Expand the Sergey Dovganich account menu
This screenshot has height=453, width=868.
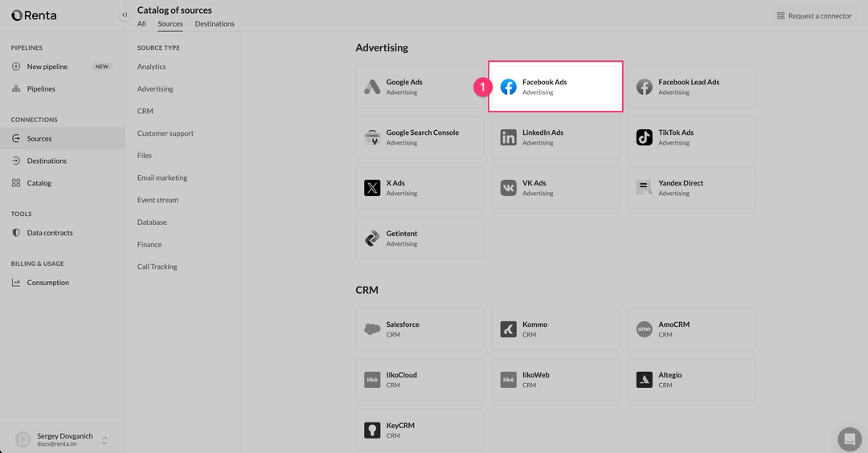[x=104, y=440]
